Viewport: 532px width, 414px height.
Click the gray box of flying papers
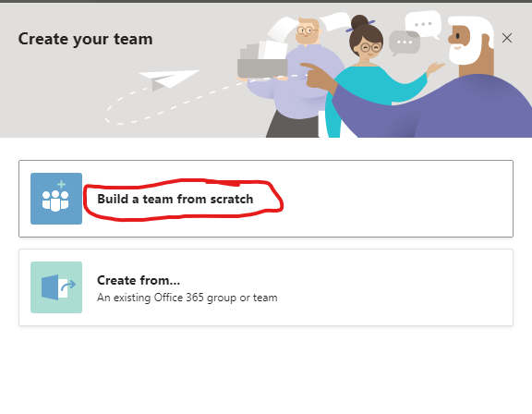click(x=262, y=61)
